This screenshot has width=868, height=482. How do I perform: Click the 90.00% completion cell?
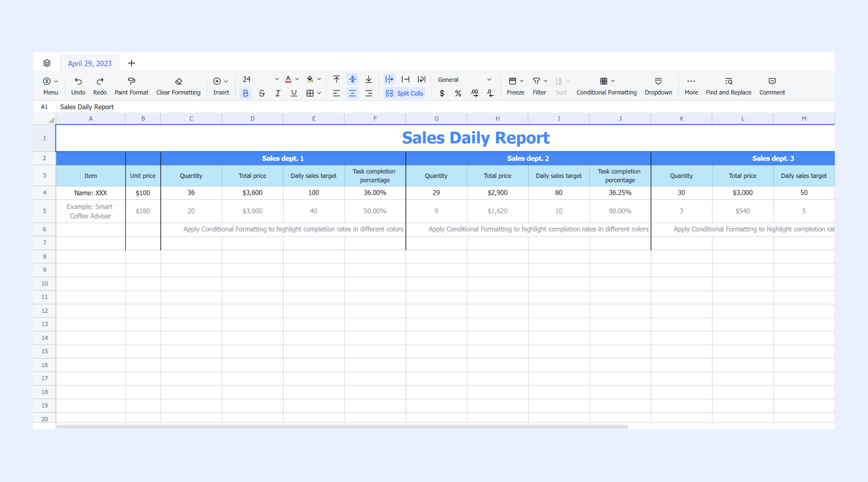tap(620, 211)
